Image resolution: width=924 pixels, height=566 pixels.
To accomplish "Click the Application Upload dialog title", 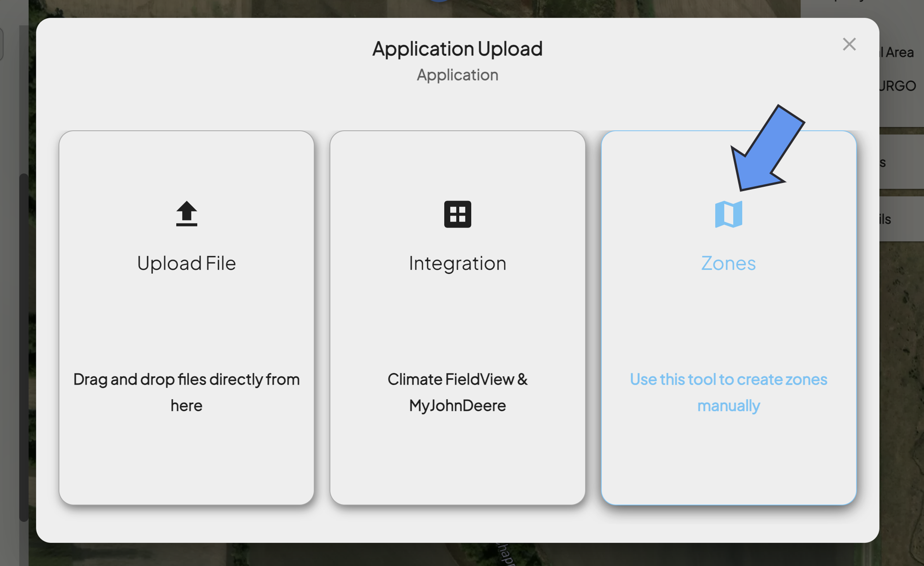I will pos(457,48).
